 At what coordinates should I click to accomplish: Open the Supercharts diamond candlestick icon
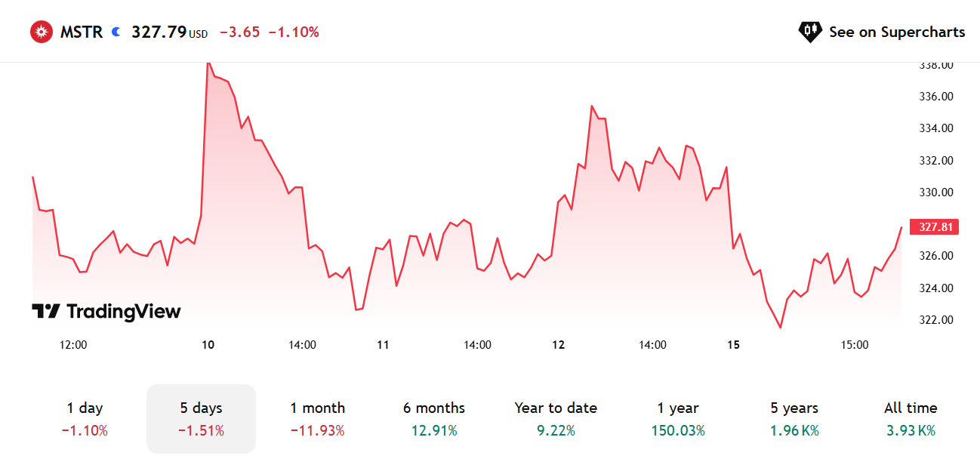tap(809, 32)
